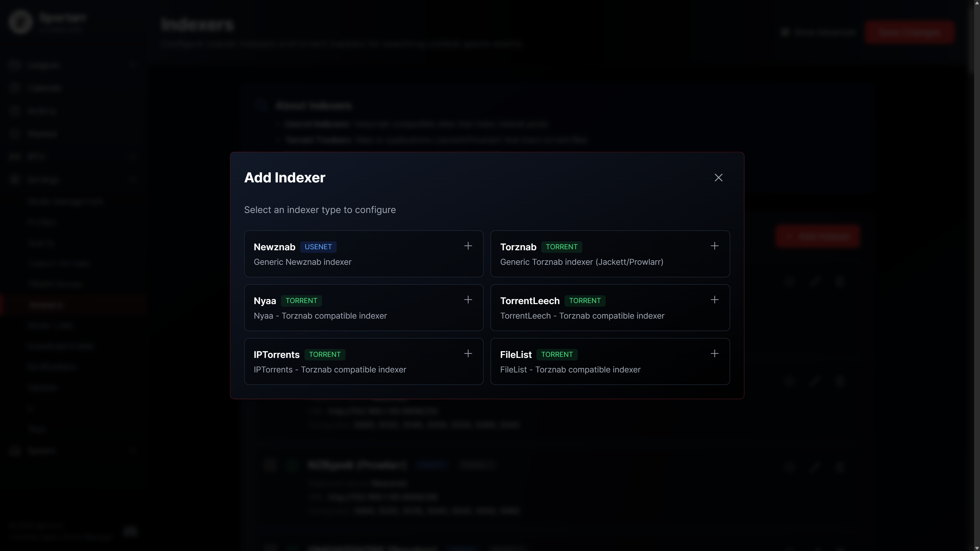The height and width of the screenshot is (551, 980).
Task: Select the Newznab indexer title
Action: click(274, 247)
